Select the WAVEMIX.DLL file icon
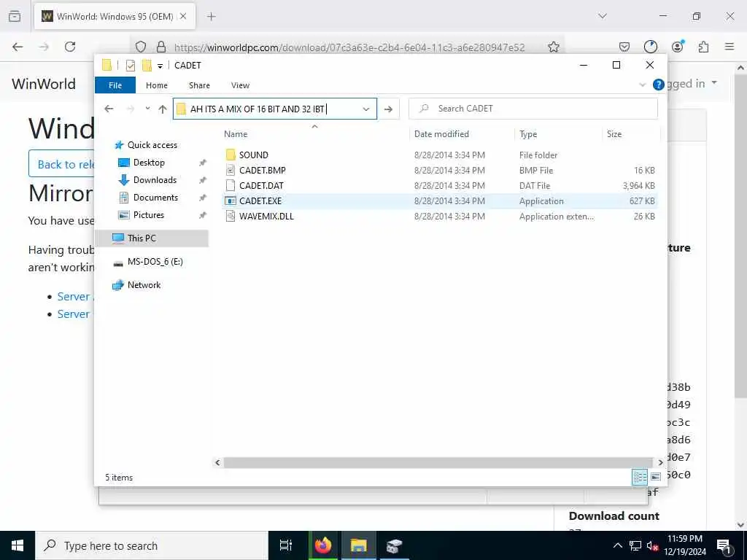This screenshot has width=747, height=560. pyautogui.click(x=231, y=216)
